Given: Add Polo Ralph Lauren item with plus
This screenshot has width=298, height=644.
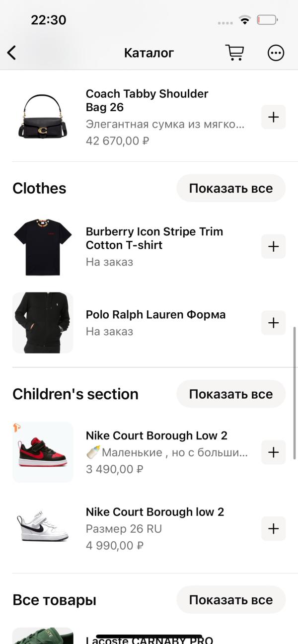Looking at the screenshot, I should coord(274,323).
